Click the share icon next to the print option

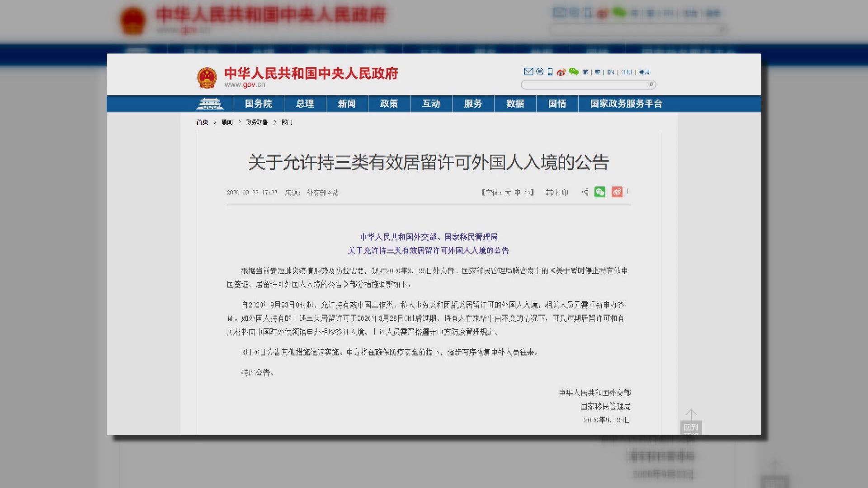pos(585,192)
